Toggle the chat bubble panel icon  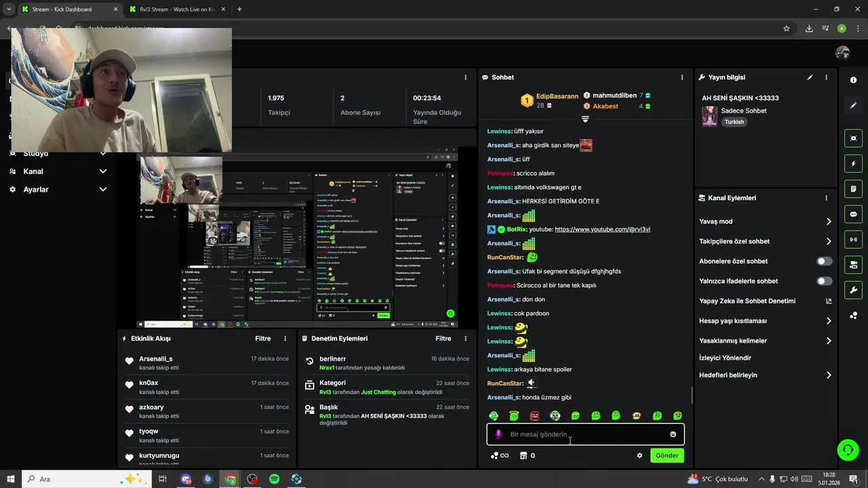(853, 214)
